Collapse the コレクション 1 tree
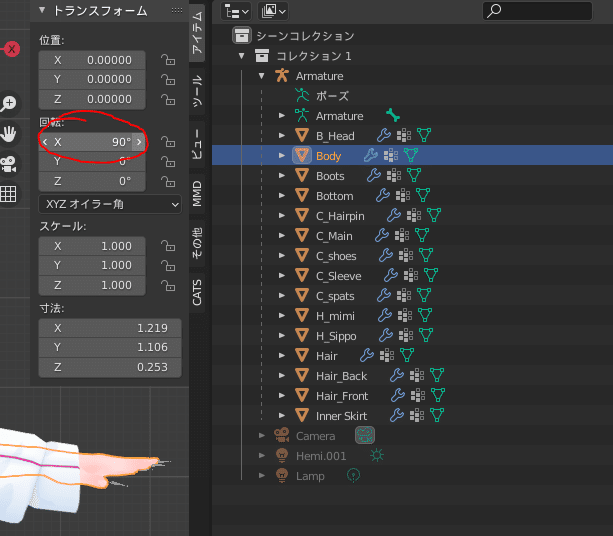 [x=242, y=56]
